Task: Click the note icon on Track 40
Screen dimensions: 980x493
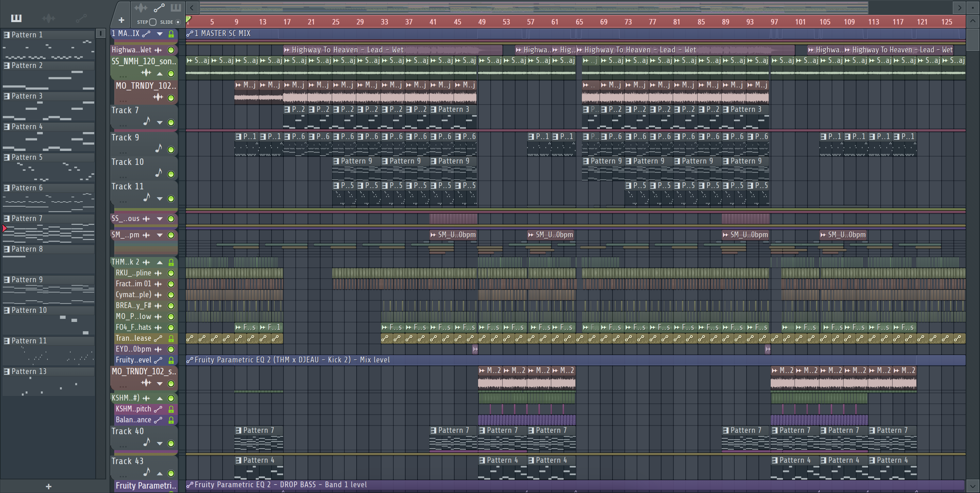Action: [x=146, y=442]
